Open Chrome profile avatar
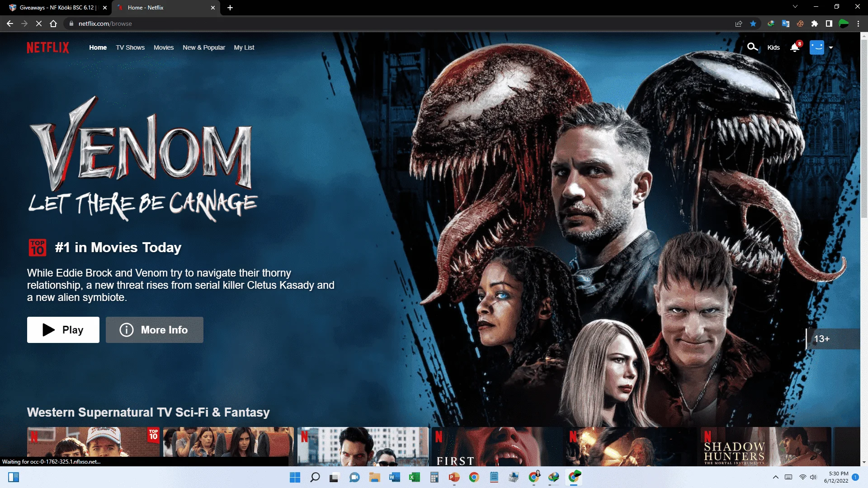Image resolution: width=868 pixels, height=488 pixels. 844,23
